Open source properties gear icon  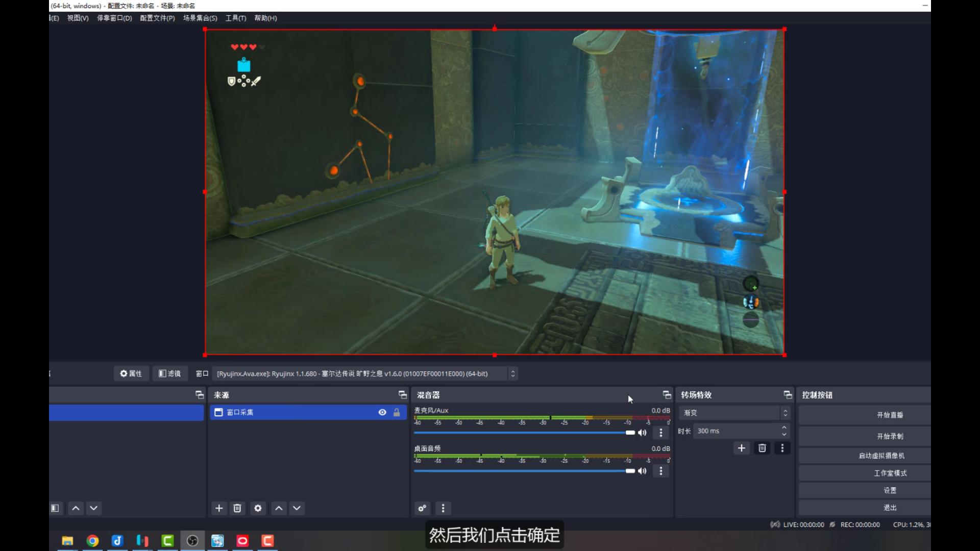[x=258, y=508]
